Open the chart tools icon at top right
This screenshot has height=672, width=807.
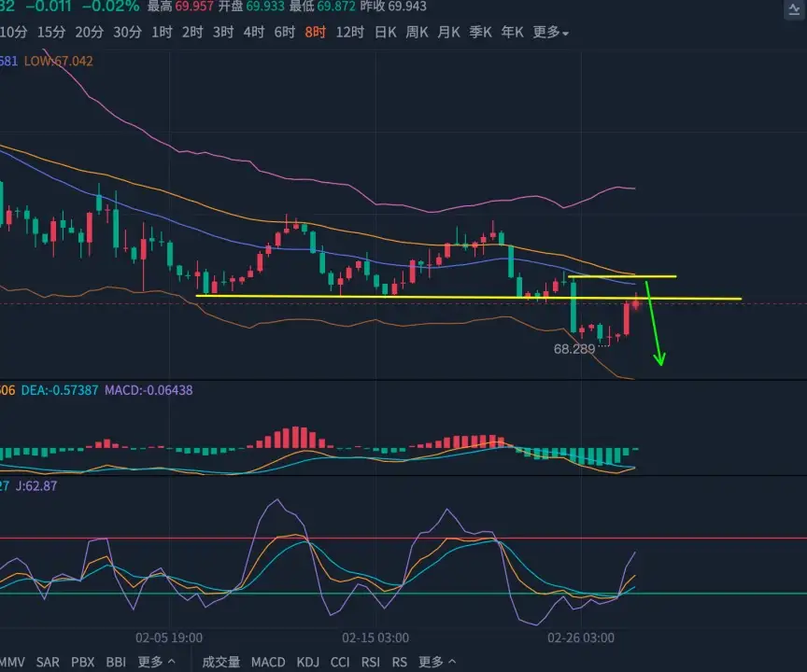click(794, 9)
